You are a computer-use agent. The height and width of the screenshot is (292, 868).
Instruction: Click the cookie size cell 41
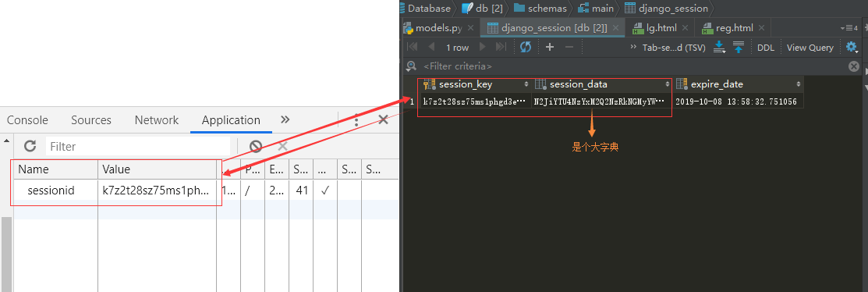(x=302, y=191)
